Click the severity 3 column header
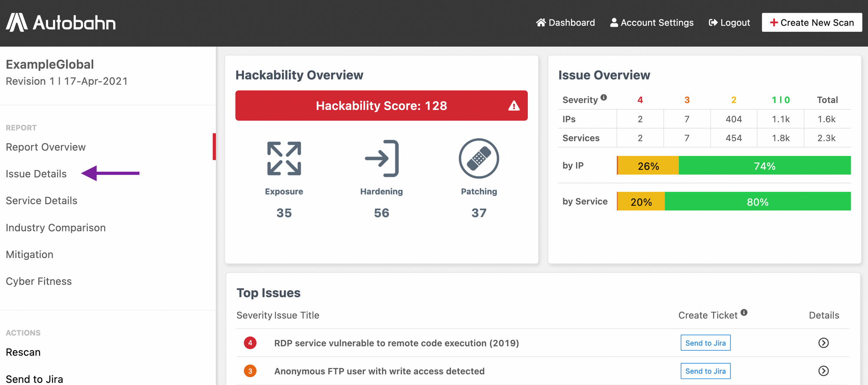The width and height of the screenshot is (868, 385). click(x=687, y=100)
